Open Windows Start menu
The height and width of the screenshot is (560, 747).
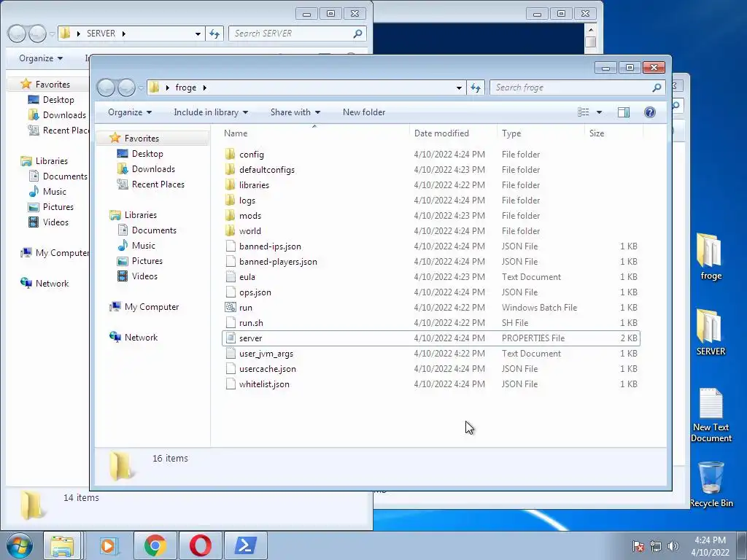[20, 545]
